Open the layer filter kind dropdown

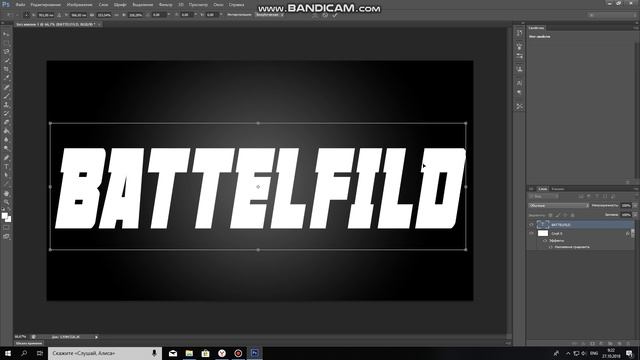point(544,196)
